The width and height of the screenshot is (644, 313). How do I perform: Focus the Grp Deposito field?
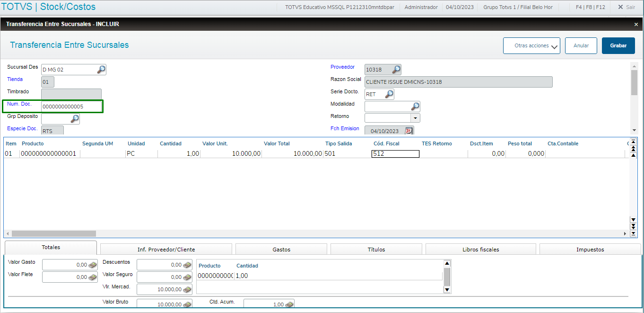56,119
